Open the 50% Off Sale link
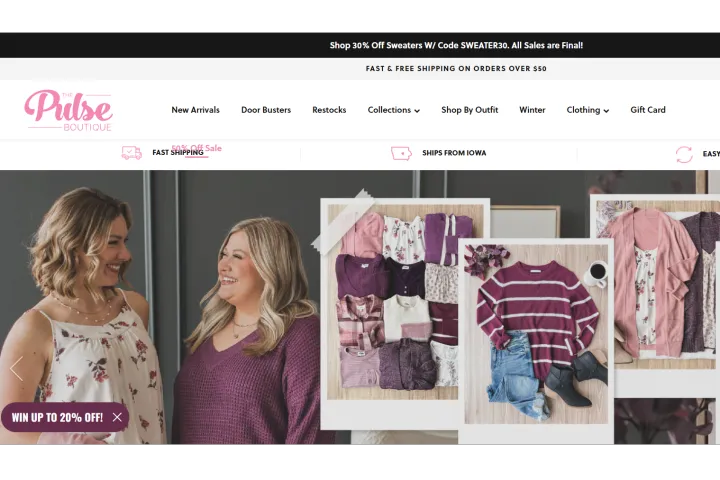Viewport: 720px width, 480px height. click(x=197, y=148)
